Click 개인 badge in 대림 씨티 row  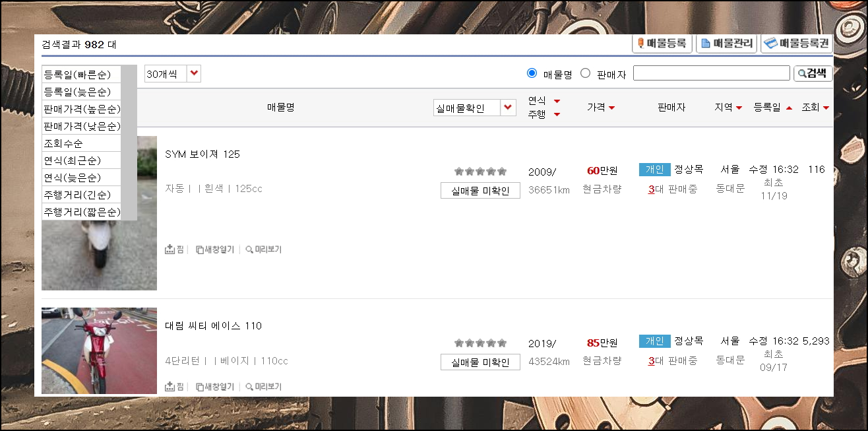[654, 341]
